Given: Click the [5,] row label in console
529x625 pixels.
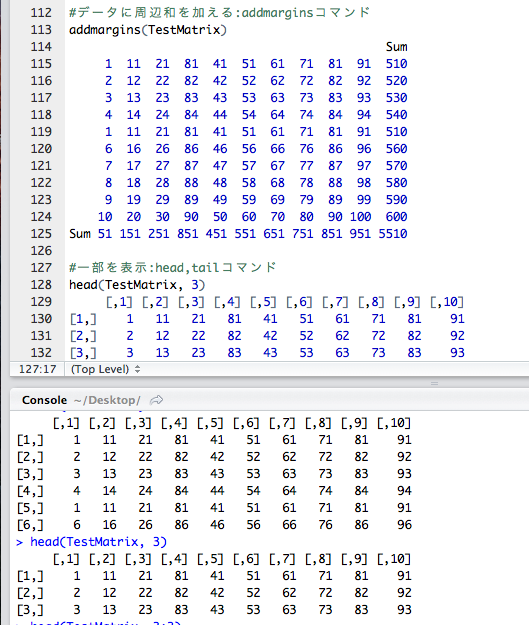Looking at the screenshot, I should click(30, 508).
